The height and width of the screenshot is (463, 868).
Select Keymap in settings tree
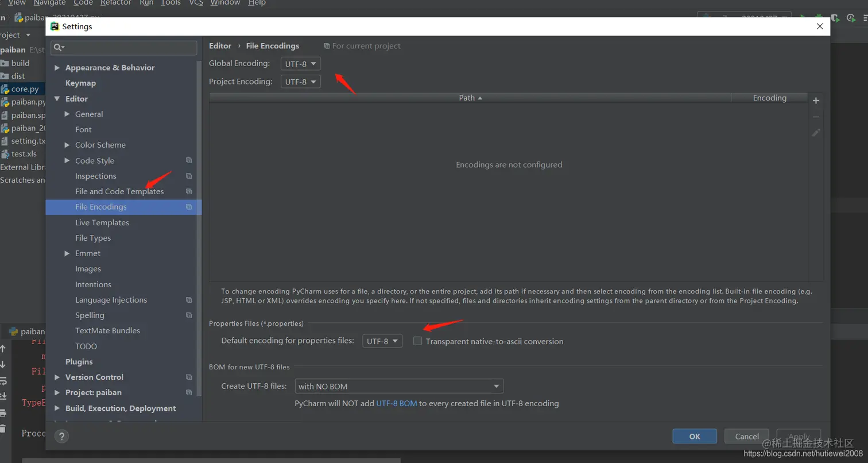pyautogui.click(x=80, y=83)
